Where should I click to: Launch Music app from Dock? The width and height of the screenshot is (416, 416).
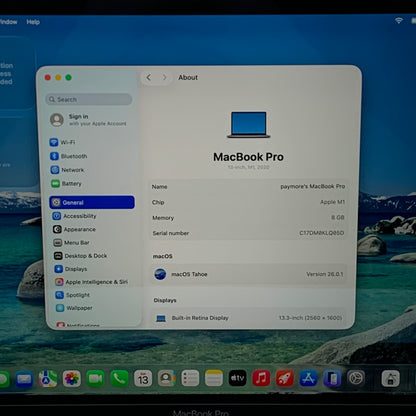pos(261,378)
